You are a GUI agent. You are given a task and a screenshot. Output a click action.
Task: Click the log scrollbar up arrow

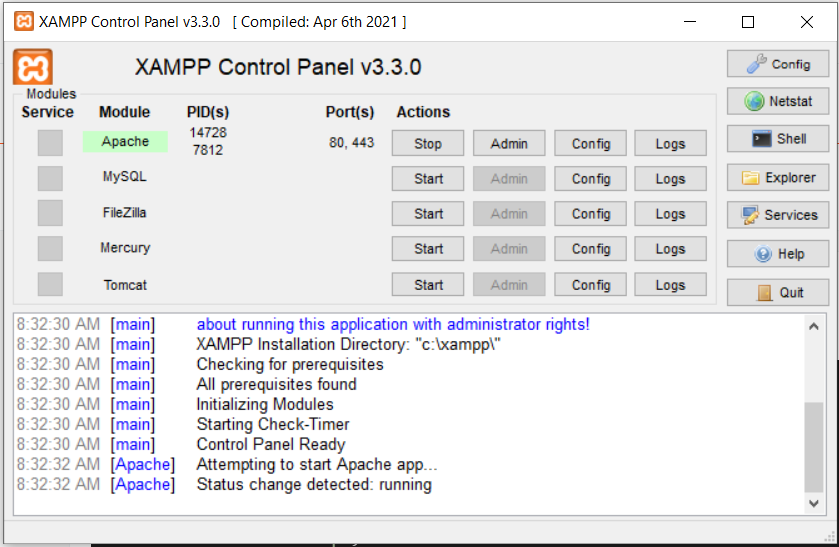[814, 326]
